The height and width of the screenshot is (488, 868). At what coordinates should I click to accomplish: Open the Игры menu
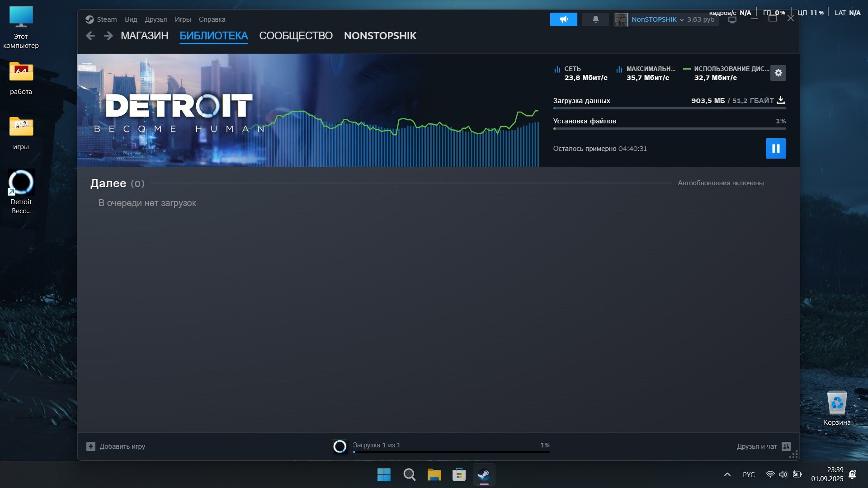tap(183, 19)
